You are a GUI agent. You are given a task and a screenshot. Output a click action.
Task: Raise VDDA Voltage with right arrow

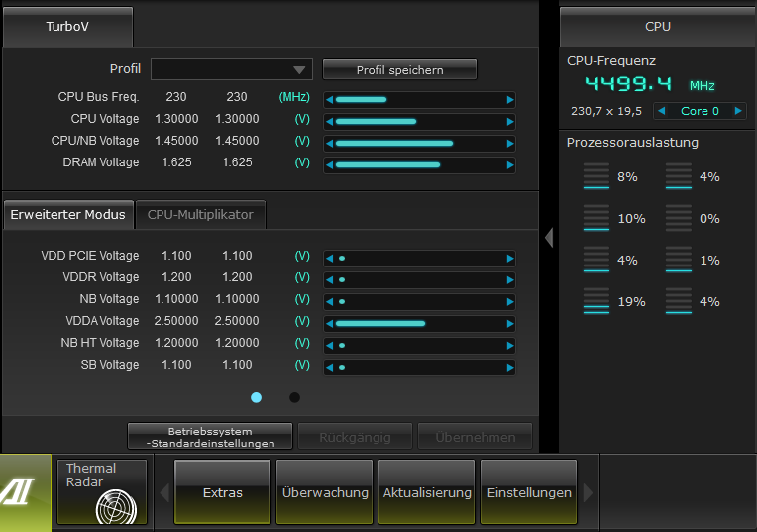[510, 323]
